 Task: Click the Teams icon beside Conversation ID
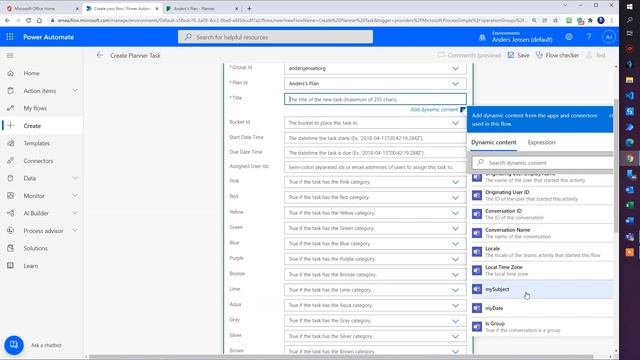(x=477, y=214)
